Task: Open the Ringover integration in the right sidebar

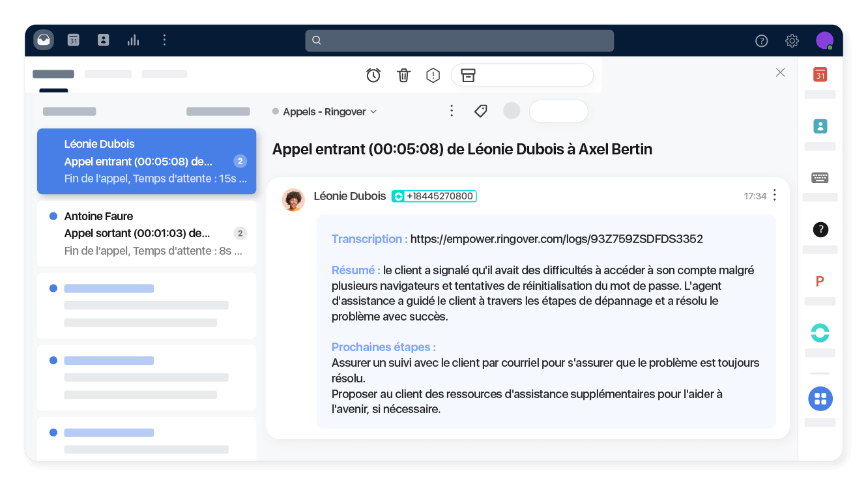Action: coord(820,333)
